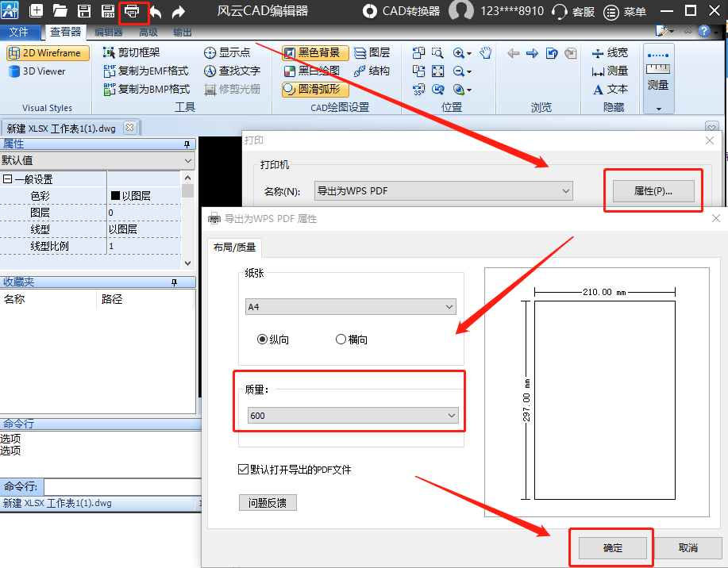Toggle 圆滑弧形 setting
The width and height of the screenshot is (728, 568).
pos(315,89)
